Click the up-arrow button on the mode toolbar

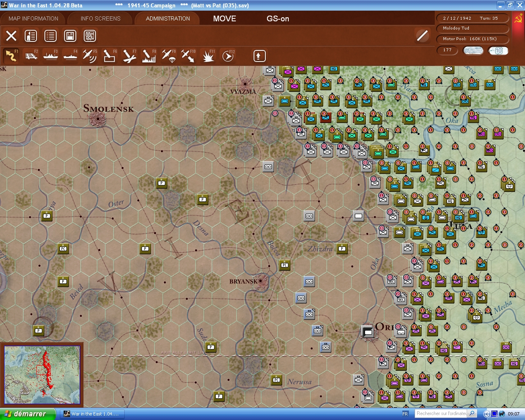coord(260,56)
